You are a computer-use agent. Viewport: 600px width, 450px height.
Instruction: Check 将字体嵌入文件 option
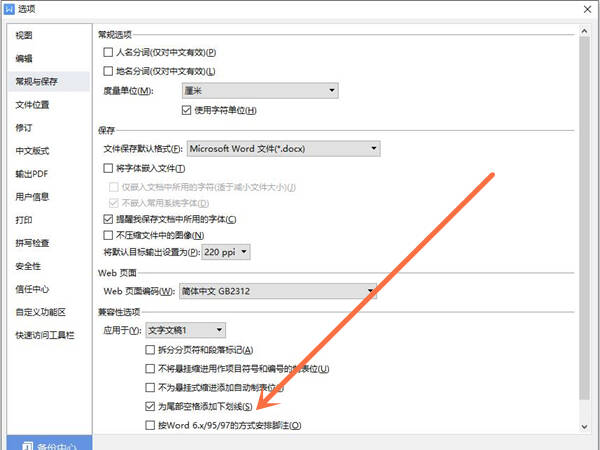108,168
